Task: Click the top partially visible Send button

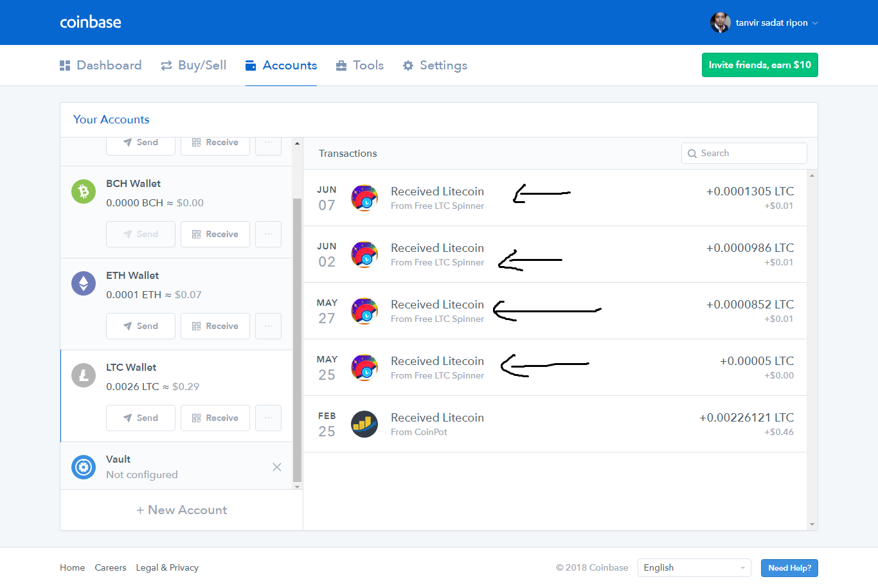Action: [141, 146]
